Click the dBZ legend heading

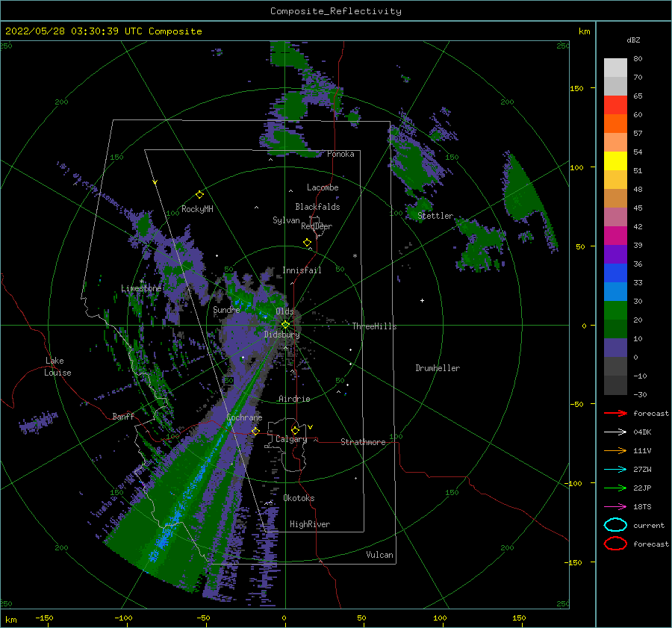633,40
